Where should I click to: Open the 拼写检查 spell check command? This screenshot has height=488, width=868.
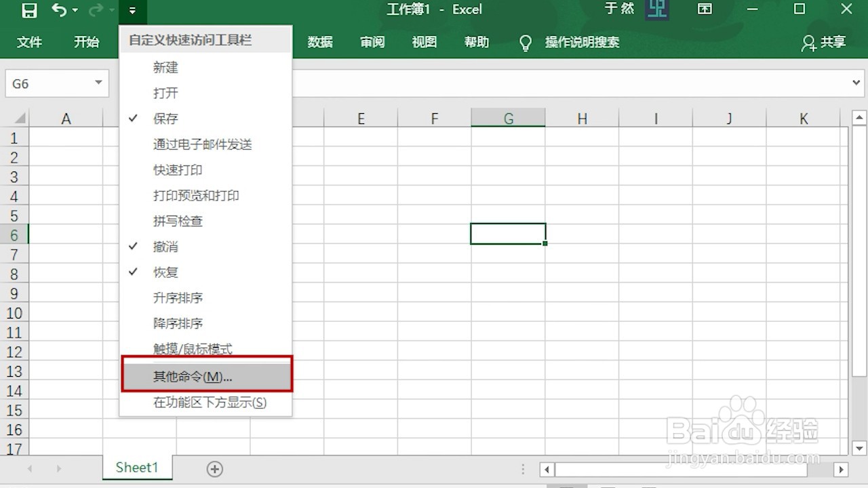coord(177,221)
